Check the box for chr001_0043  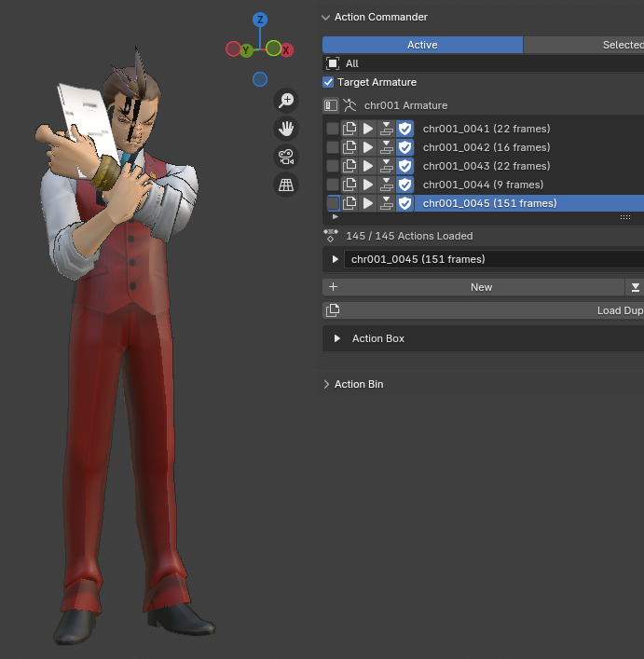pyautogui.click(x=333, y=166)
